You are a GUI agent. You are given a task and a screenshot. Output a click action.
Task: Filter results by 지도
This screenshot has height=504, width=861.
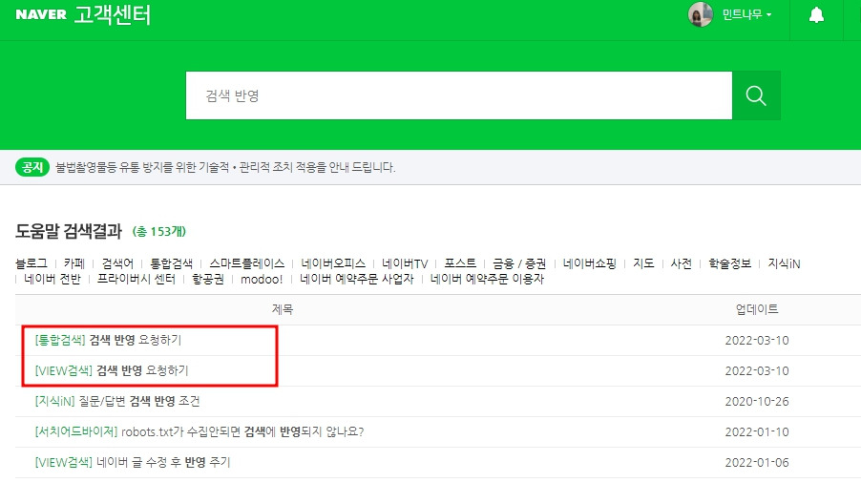(x=643, y=263)
